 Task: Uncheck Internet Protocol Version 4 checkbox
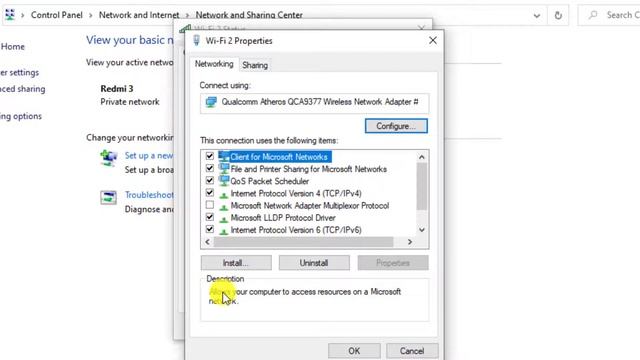coord(210,193)
